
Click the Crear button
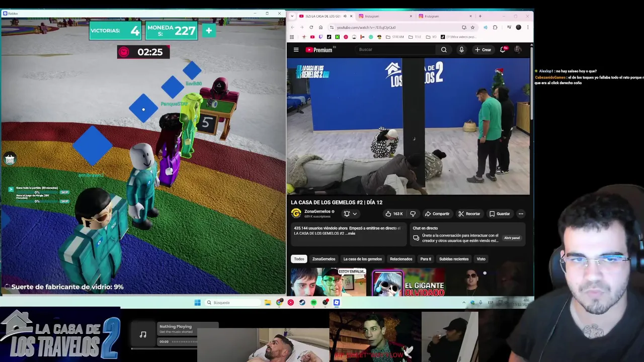coord(482,50)
